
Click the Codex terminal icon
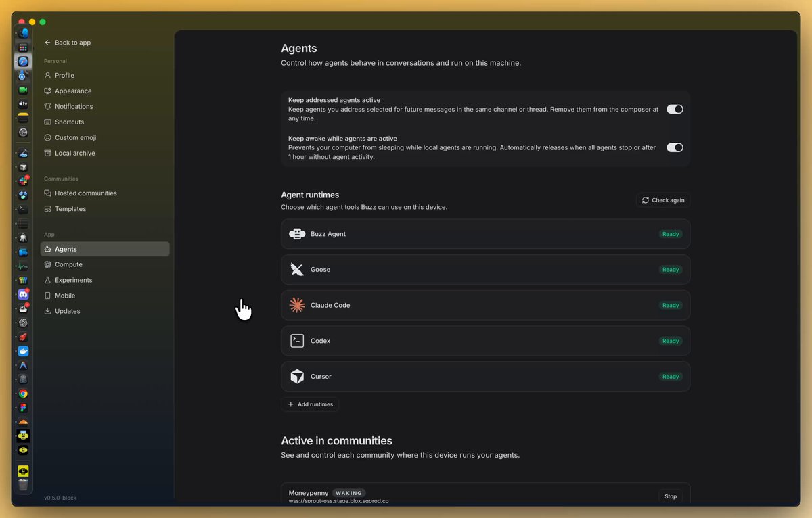point(297,341)
